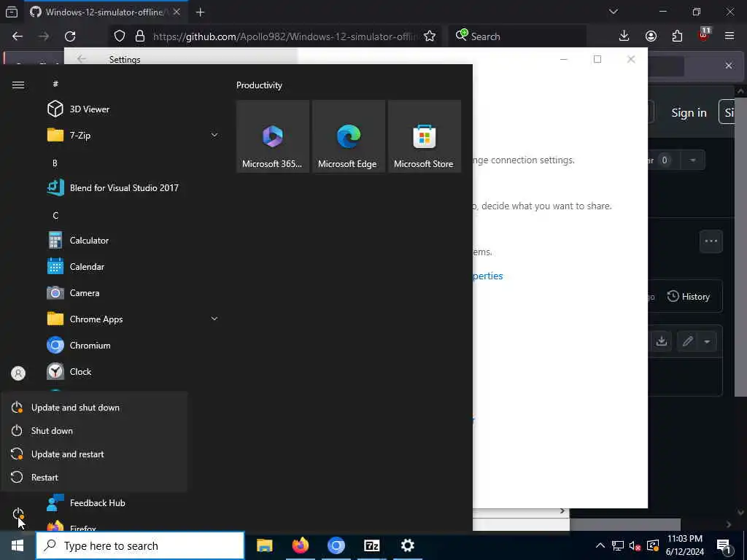Reload the Firefox page
This screenshot has width=747, height=560.
[x=70, y=36]
